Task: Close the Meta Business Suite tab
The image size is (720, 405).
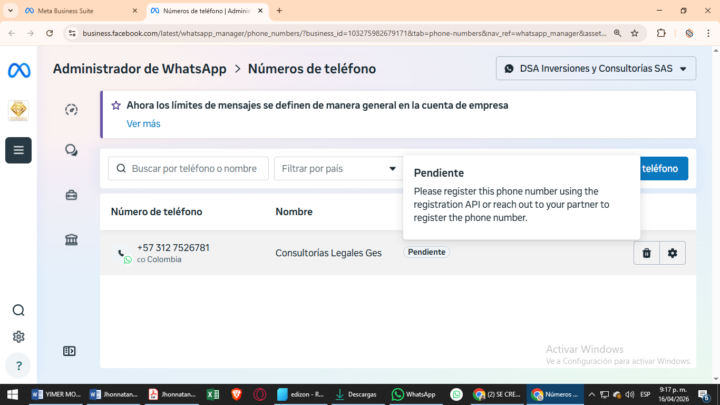Action: 135,11
